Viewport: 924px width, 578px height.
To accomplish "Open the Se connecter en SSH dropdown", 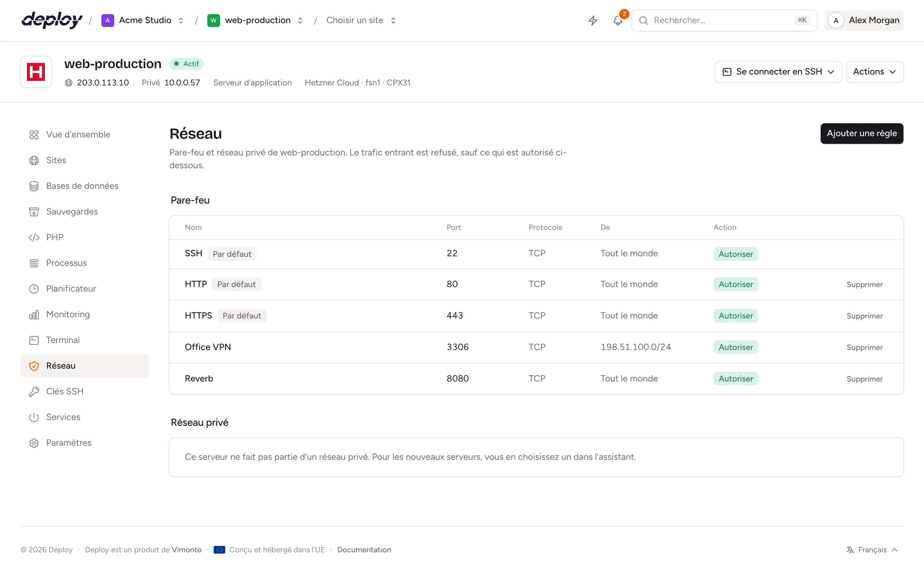I will [x=778, y=72].
